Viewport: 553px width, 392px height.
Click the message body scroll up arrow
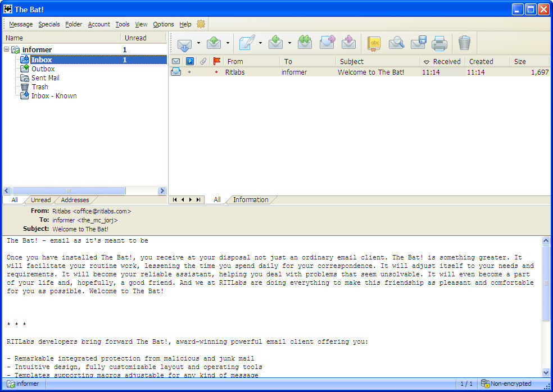[x=546, y=241]
